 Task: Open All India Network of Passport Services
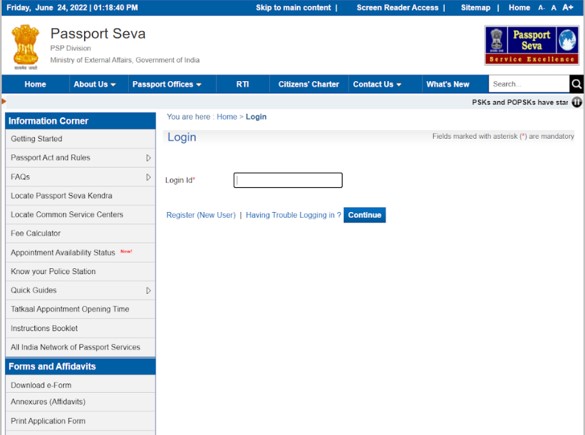80,347
